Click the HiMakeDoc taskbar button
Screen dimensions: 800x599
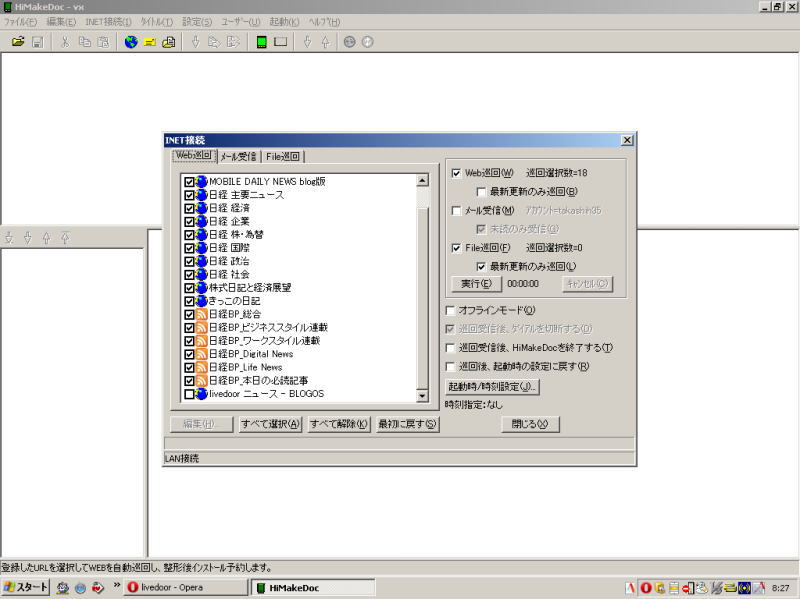[x=313, y=588]
